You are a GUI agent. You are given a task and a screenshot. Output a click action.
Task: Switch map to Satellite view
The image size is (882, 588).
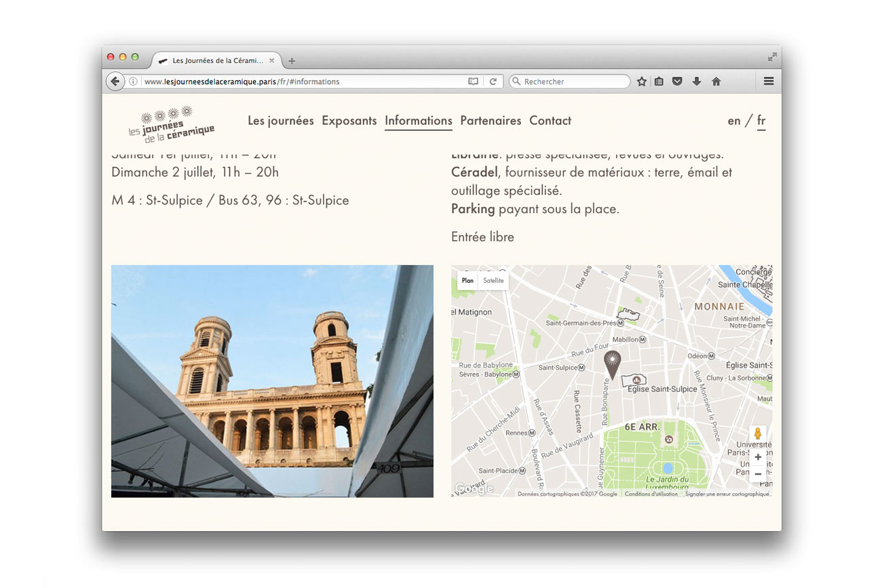(493, 280)
